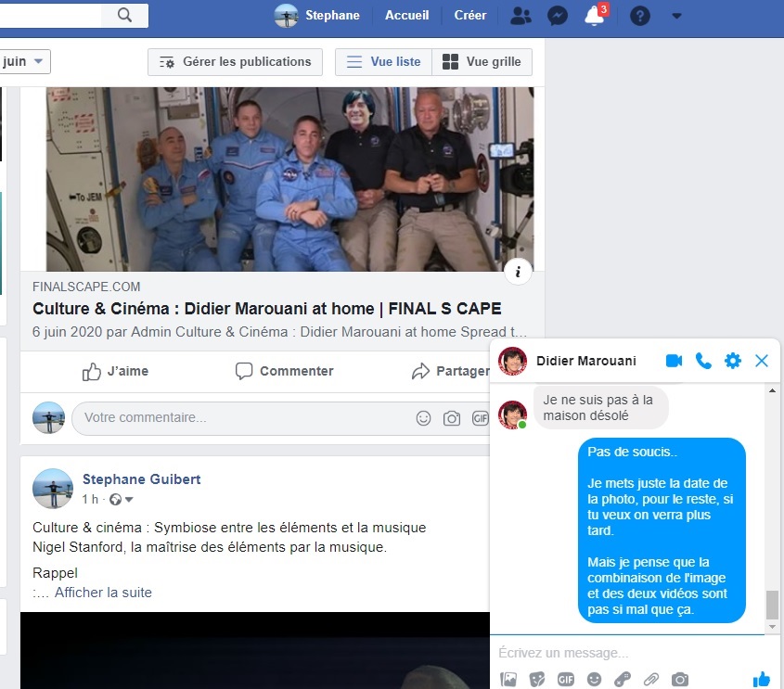Open the game controller icon in chat
This screenshot has width=784, height=689.
click(623, 680)
